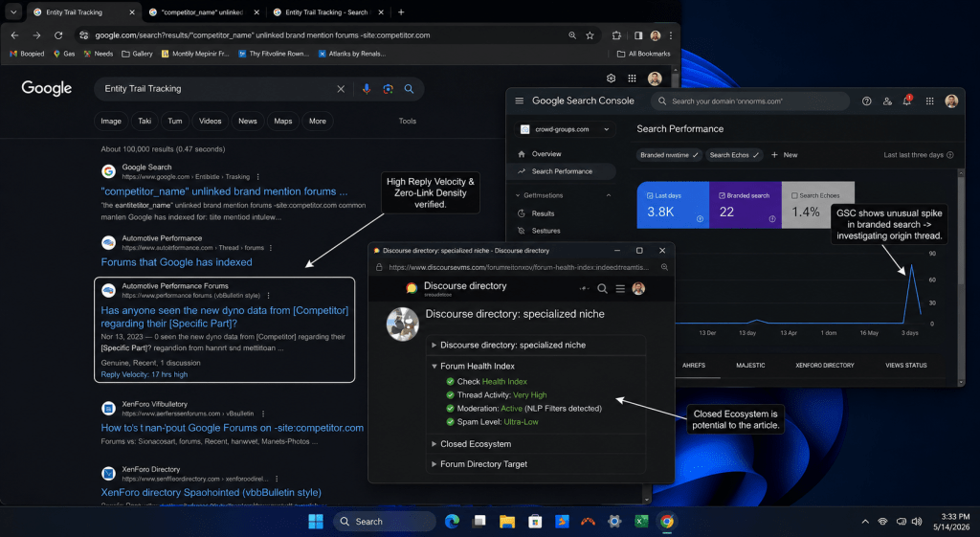This screenshot has height=537, width=980.
Task: Click the Tools button under search bar
Action: pos(408,122)
